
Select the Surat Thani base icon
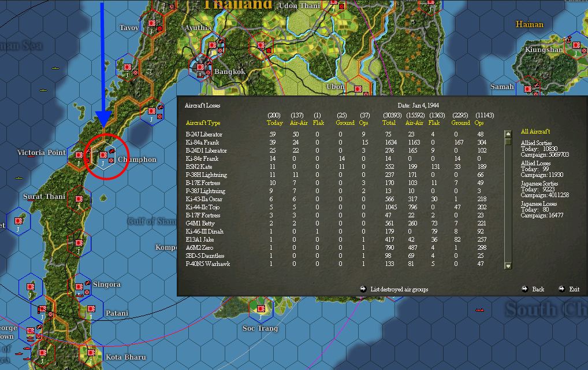79,199
